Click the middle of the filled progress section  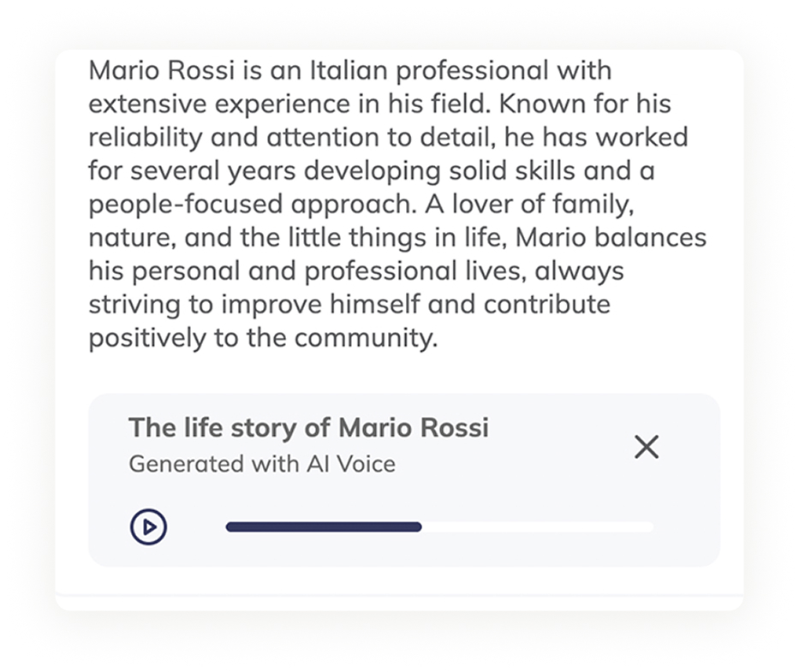(324, 527)
